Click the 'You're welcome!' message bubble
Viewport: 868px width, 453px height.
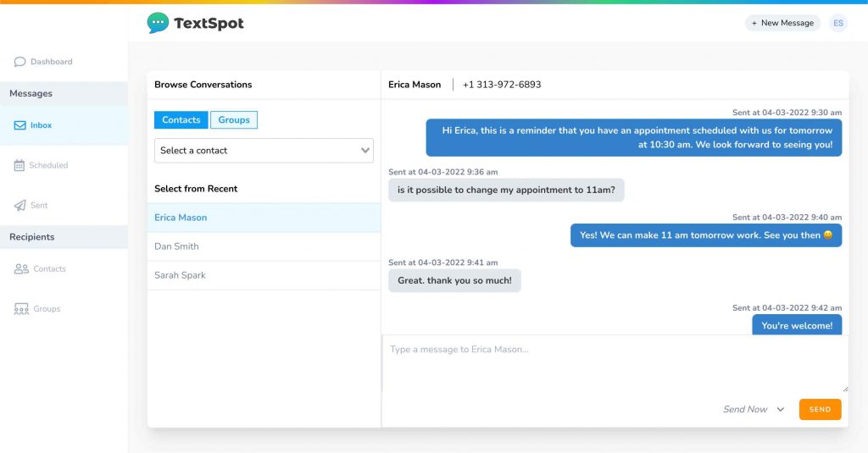pos(797,325)
